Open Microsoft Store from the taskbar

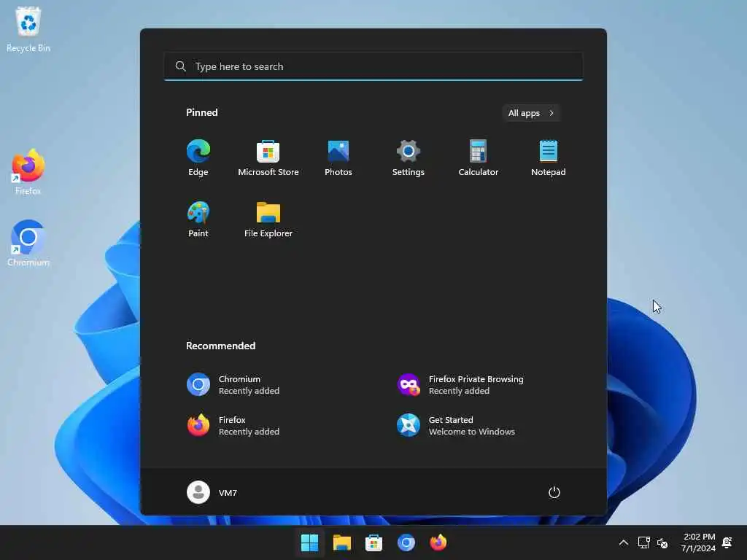[374, 542]
